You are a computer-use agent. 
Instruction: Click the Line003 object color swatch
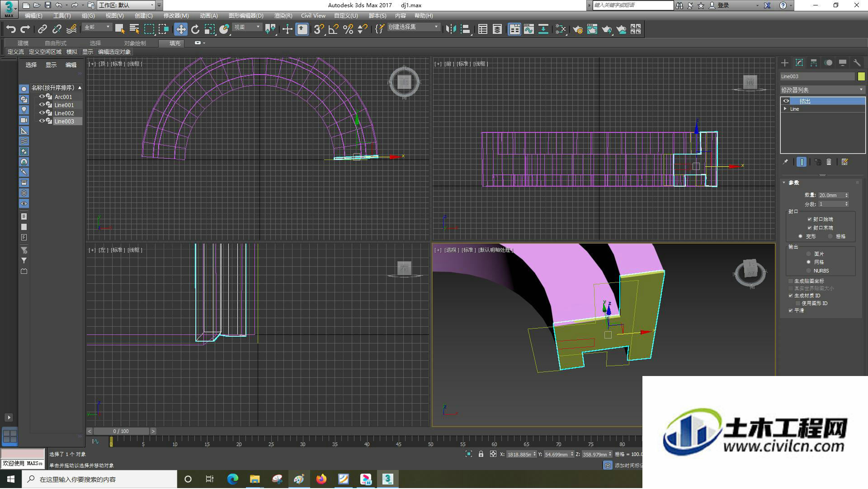tap(861, 76)
